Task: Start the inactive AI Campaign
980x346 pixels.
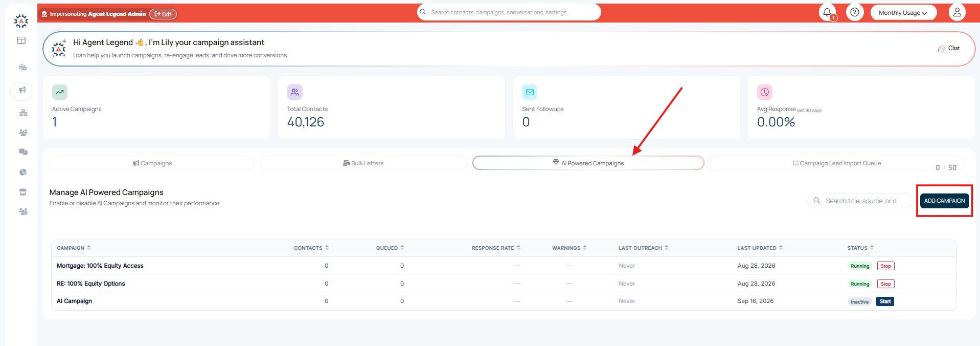Action: coord(885,301)
